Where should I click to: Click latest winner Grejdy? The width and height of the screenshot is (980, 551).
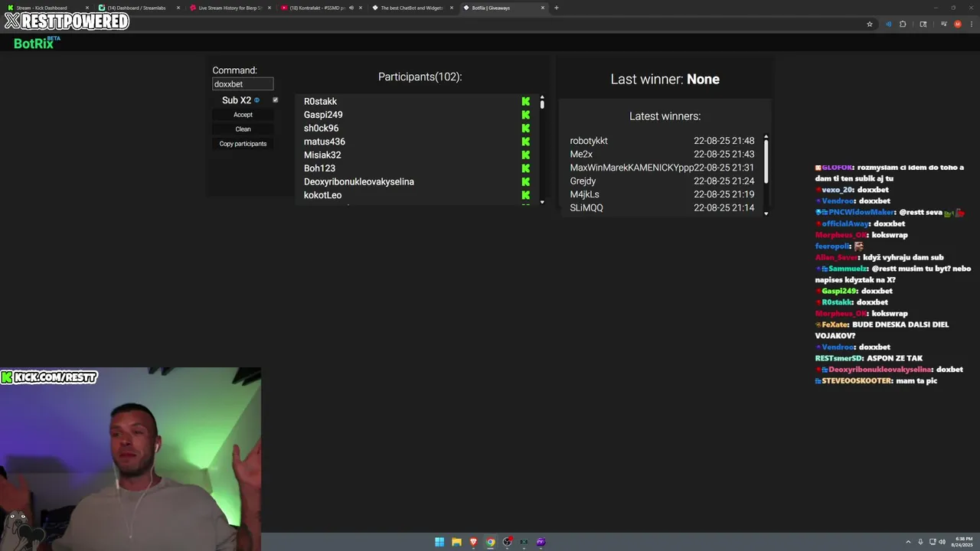(583, 181)
